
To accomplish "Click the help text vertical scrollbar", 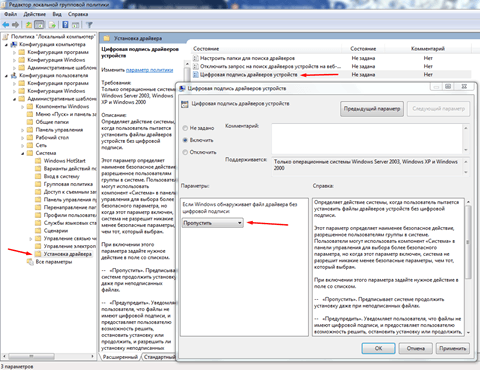I will 468,267.
